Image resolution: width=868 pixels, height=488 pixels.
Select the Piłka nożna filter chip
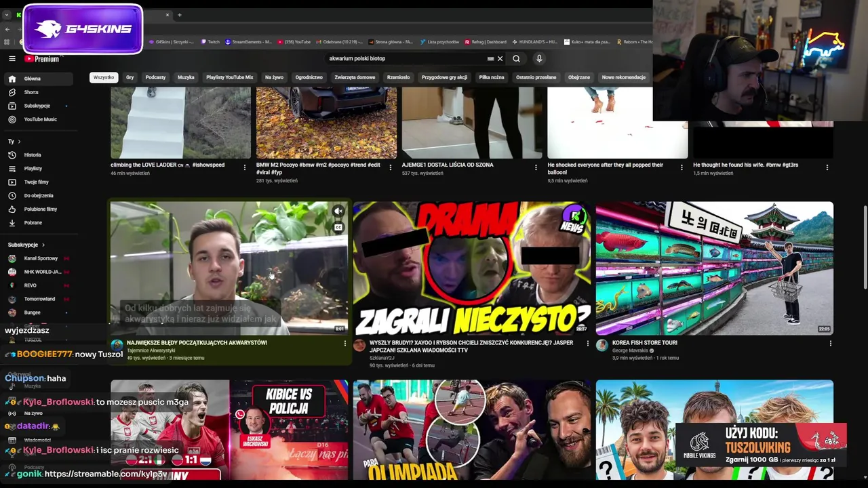[492, 77]
